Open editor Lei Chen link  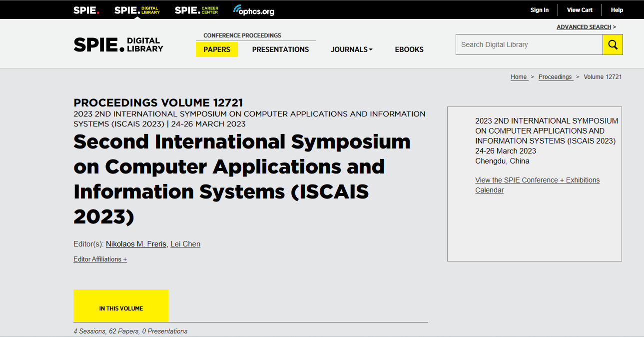point(185,244)
